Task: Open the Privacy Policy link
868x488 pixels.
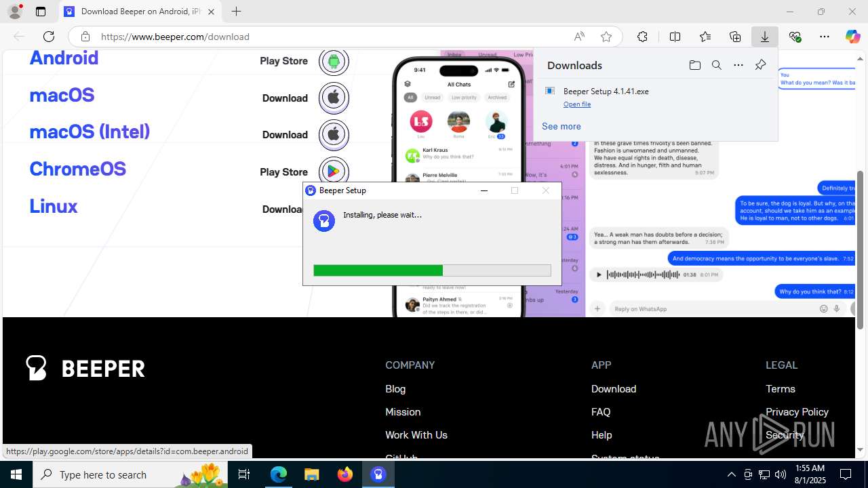Action: [797, 411]
